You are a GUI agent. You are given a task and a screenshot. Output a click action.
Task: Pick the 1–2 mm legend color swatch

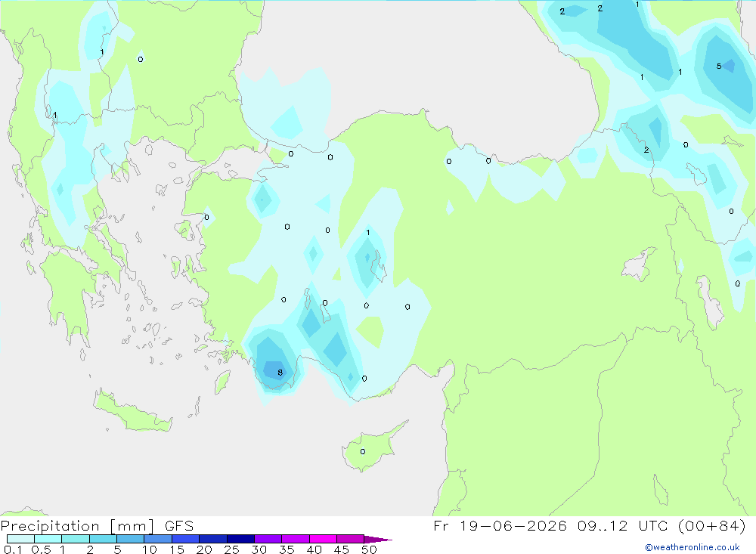point(75,539)
